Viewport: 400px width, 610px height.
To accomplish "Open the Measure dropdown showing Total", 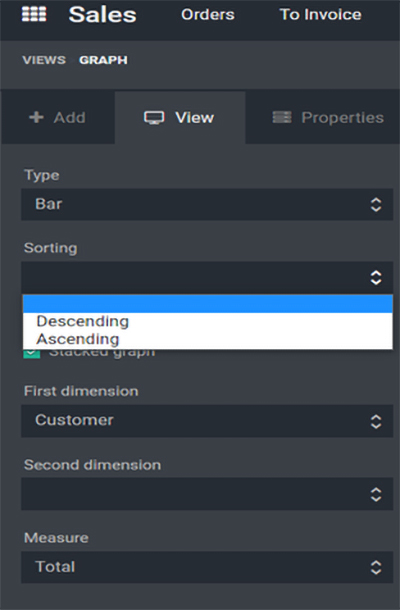I will [207, 567].
